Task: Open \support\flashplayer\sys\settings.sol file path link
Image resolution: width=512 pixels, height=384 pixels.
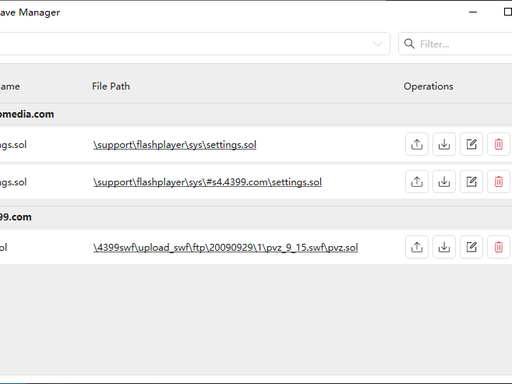Action: click(x=175, y=145)
